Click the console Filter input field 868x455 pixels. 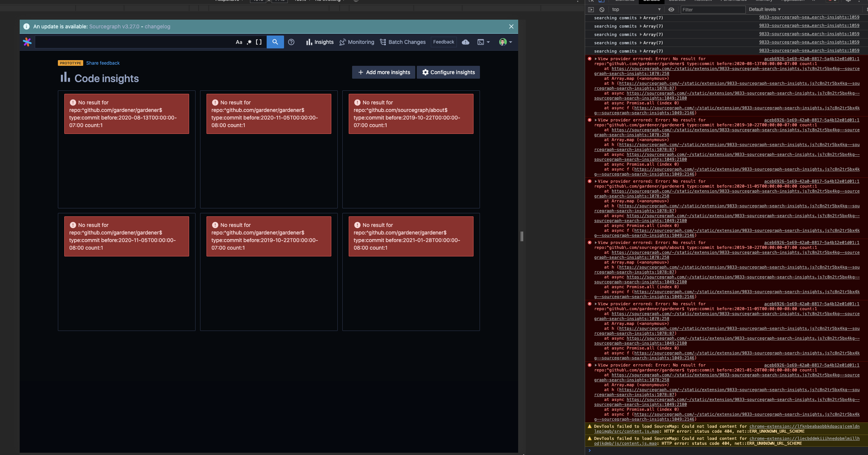[713, 9]
